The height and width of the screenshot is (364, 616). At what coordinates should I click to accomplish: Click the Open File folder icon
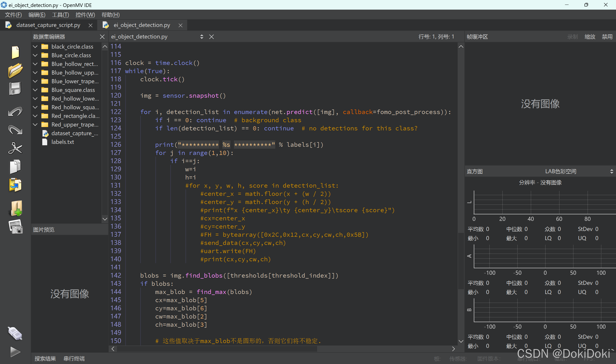click(x=15, y=70)
